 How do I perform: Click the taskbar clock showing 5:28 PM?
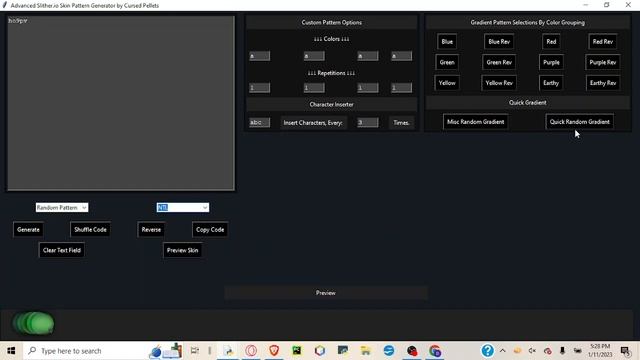[600, 351]
